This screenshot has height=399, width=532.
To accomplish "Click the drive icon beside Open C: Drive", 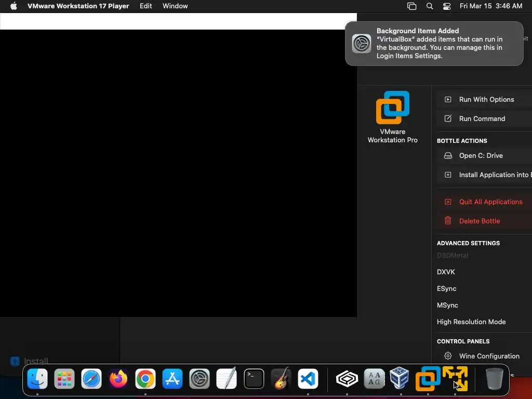I will click(448, 156).
